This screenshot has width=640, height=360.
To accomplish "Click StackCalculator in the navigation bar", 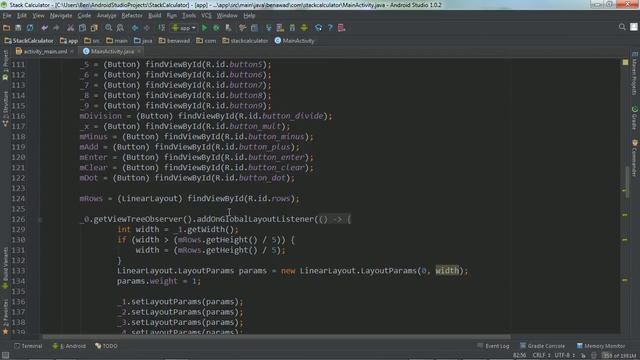I will [29, 40].
